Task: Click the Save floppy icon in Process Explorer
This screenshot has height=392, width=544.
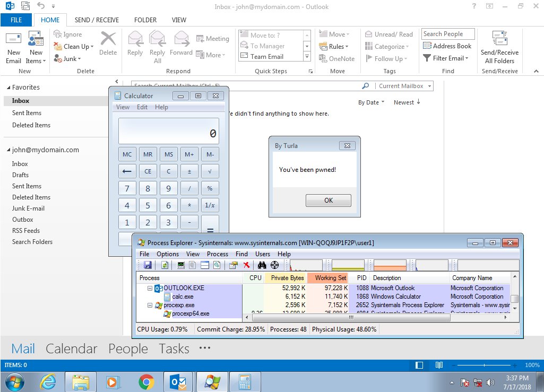Action: [x=148, y=265]
